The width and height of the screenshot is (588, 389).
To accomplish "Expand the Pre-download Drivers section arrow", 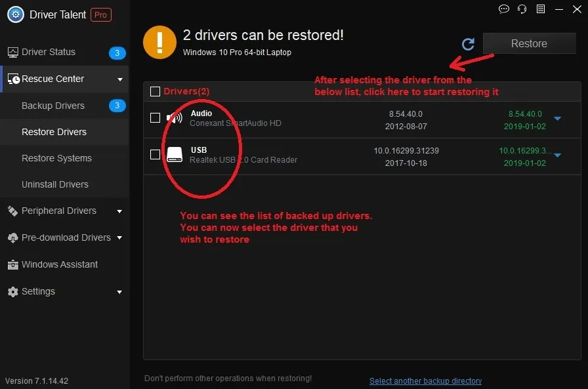I will click(119, 237).
